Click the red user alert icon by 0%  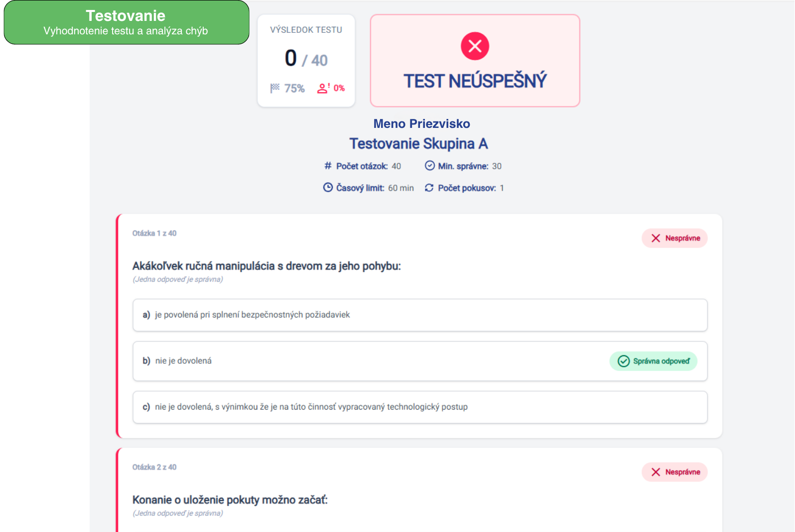323,88
